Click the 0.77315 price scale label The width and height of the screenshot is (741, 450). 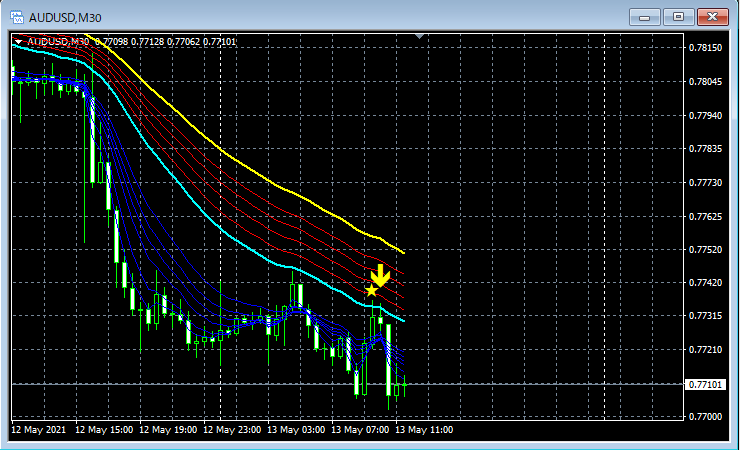coord(705,315)
